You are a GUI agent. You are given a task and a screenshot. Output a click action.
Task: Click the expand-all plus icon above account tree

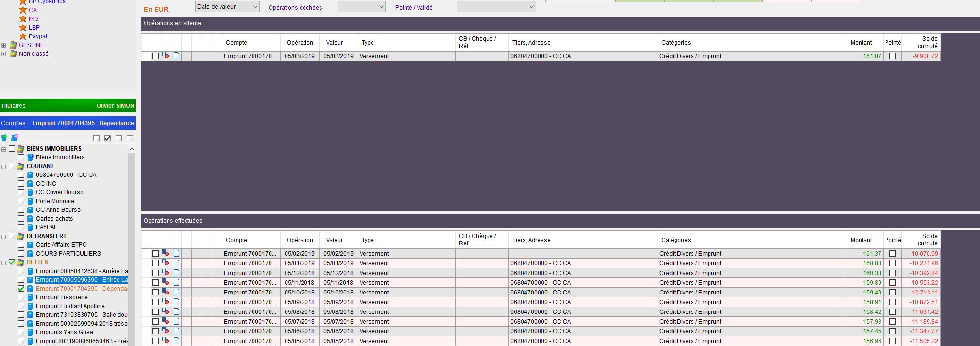coord(130,138)
